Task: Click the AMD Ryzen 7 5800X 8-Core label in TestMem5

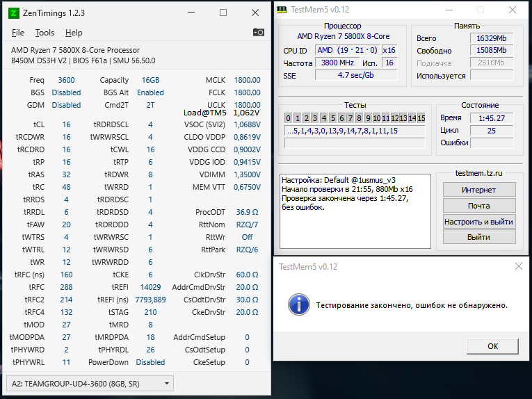Action: [344, 36]
